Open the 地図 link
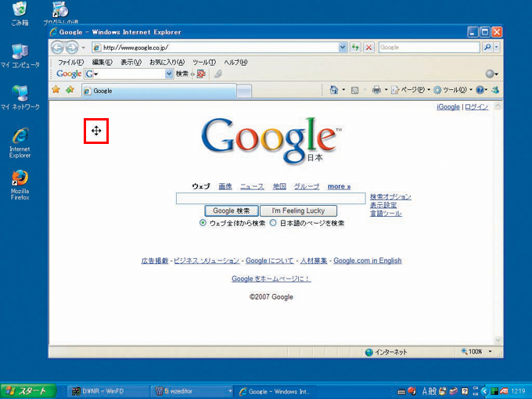Image resolution: width=532 pixels, height=399 pixels. [x=279, y=186]
